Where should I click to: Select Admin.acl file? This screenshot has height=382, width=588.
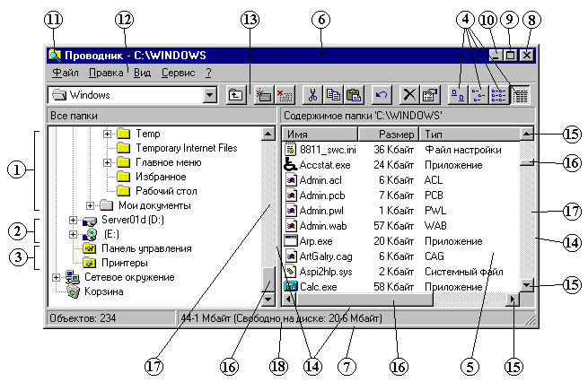(313, 180)
